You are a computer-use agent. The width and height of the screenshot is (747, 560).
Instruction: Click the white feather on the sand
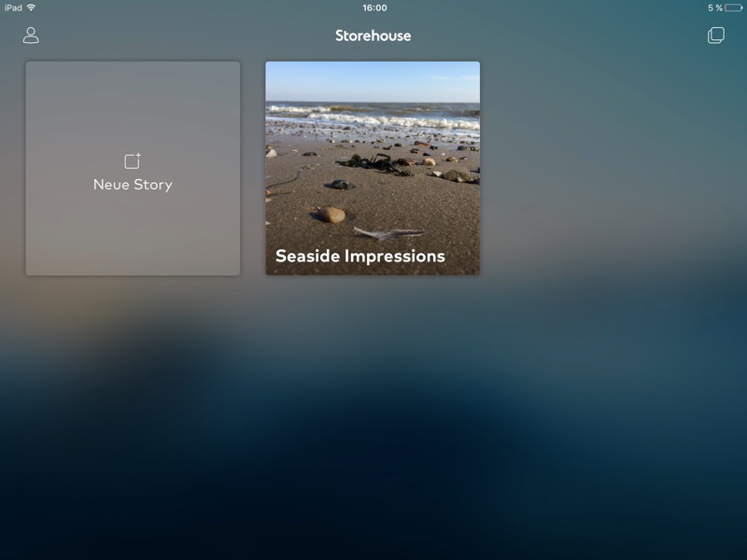[x=388, y=232]
